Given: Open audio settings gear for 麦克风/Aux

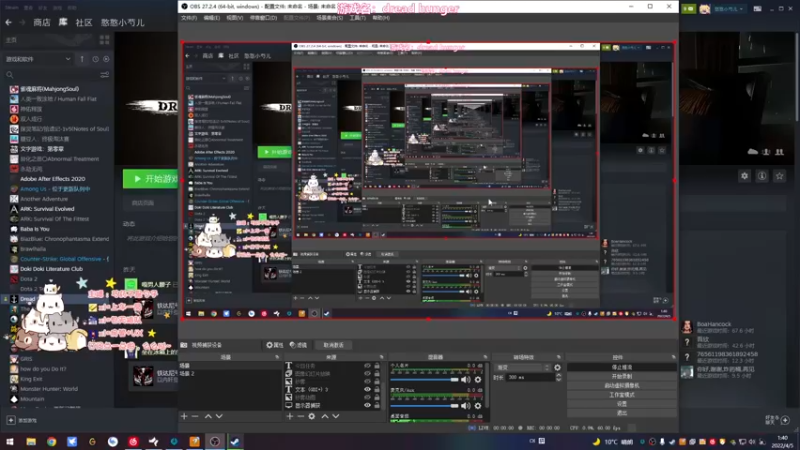Looking at the screenshot, I should click(x=478, y=406).
